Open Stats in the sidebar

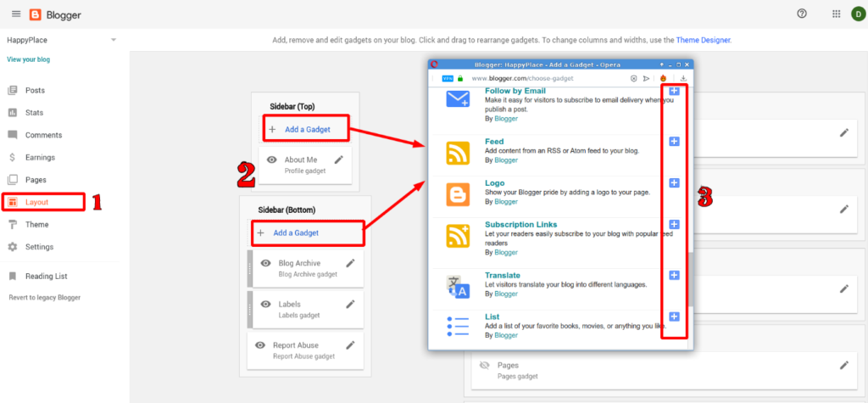[x=34, y=113]
